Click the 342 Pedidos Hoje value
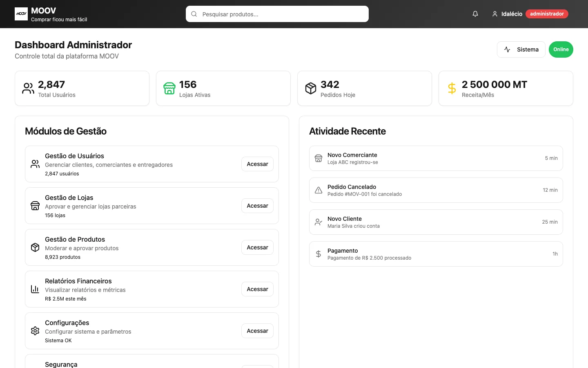 point(330,85)
